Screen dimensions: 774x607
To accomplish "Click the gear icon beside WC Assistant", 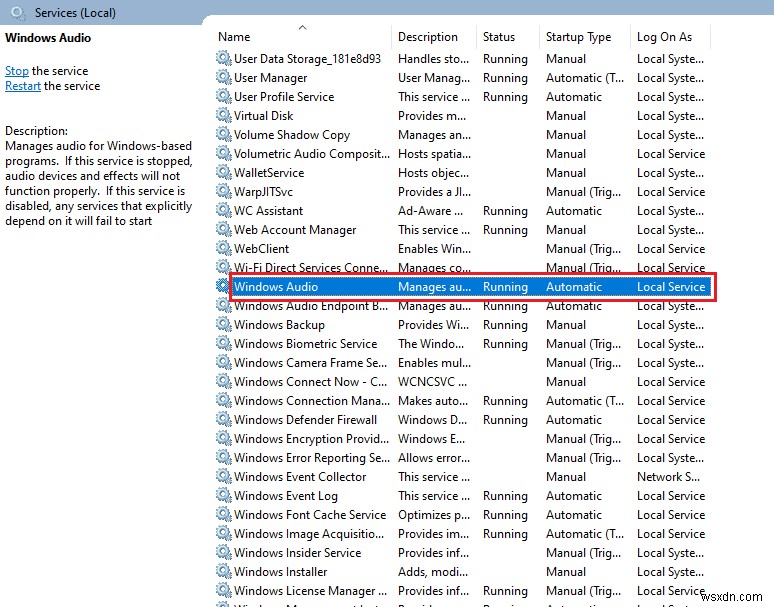I will coord(224,210).
